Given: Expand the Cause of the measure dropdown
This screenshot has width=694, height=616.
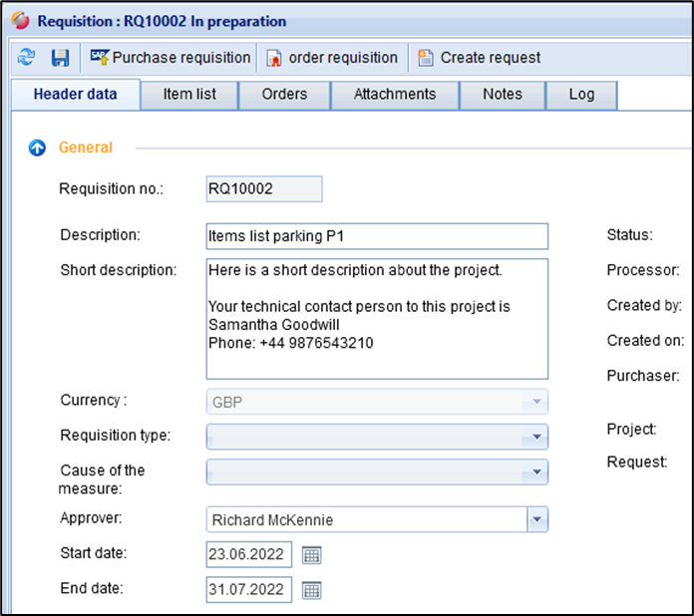Looking at the screenshot, I should coord(537,470).
